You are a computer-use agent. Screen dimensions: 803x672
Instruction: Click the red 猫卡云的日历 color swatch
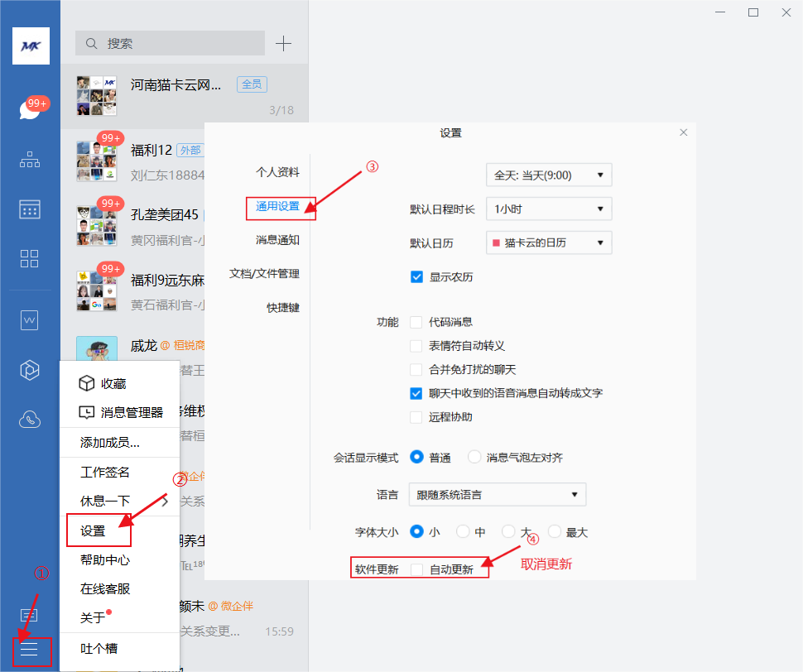496,242
